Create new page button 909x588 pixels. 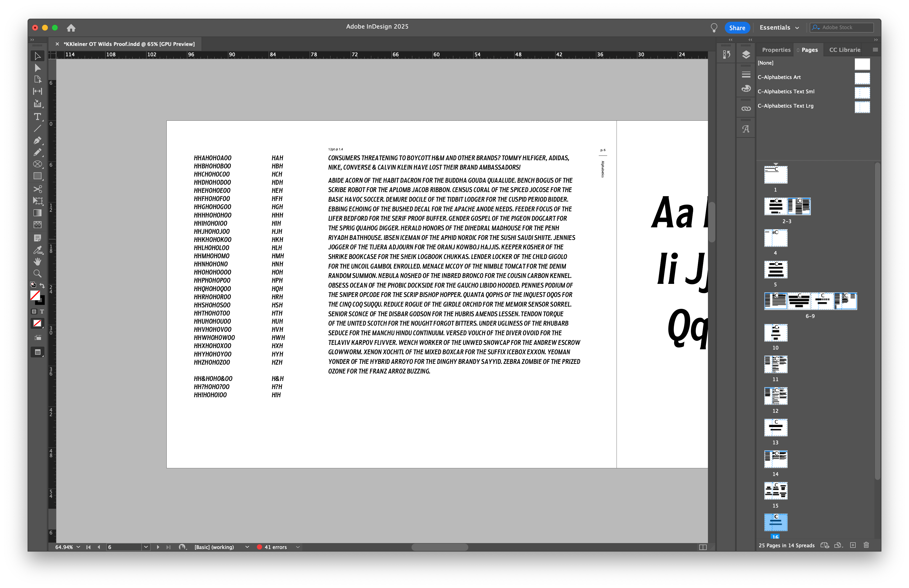point(853,545)
